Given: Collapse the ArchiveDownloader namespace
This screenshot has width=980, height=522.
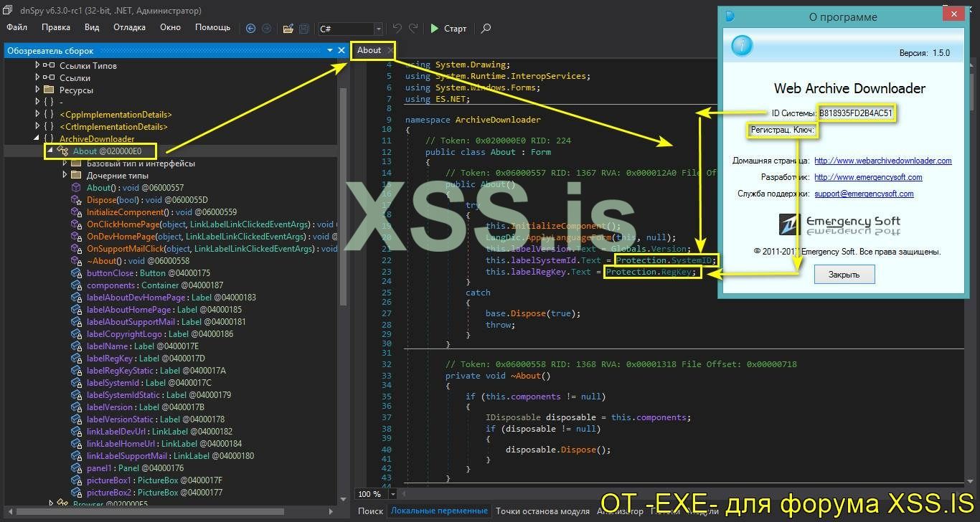Looking at the screenshot, I should [37, 139].
